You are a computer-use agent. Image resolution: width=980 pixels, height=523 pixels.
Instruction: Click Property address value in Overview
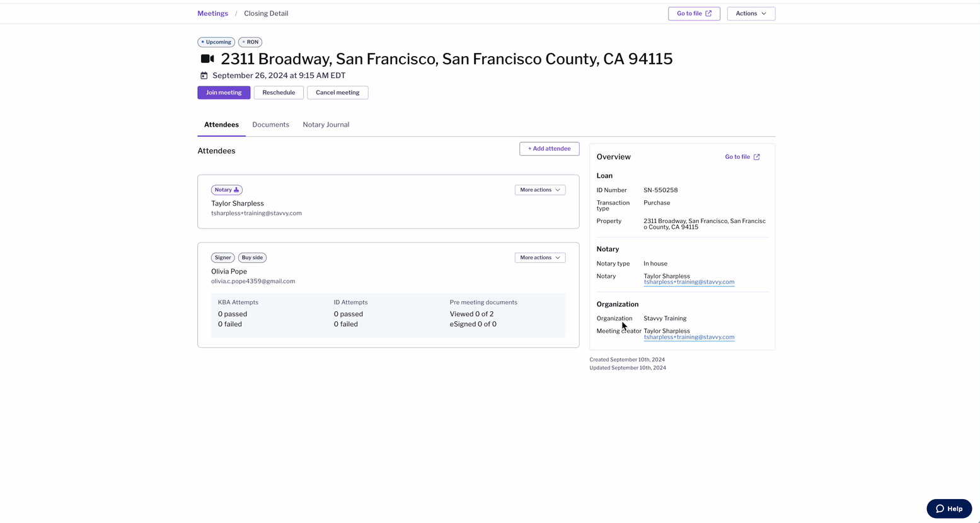[705, 224]
